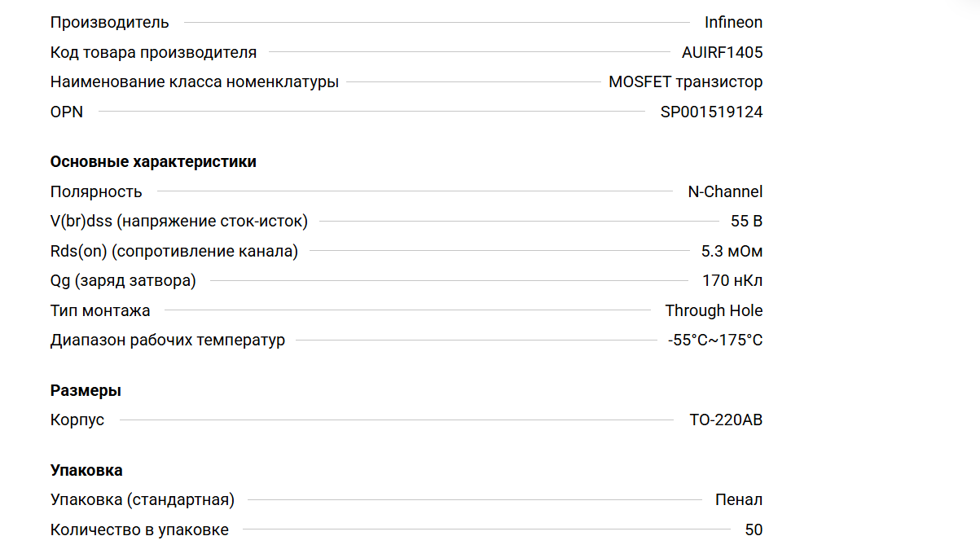Click the Производитель label

tap(110, 23)
